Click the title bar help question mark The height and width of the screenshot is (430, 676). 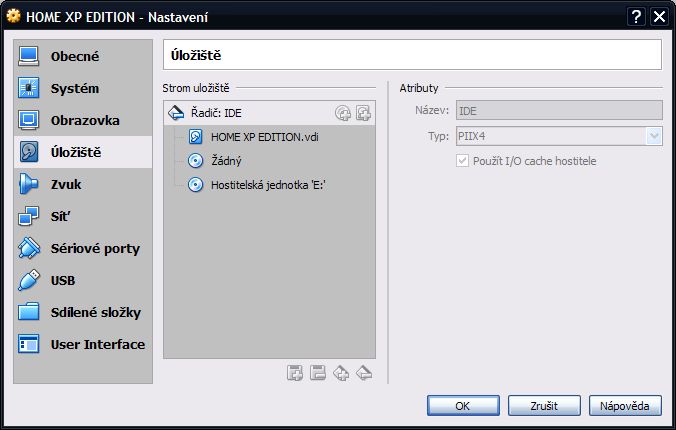(x=636, y=17)
